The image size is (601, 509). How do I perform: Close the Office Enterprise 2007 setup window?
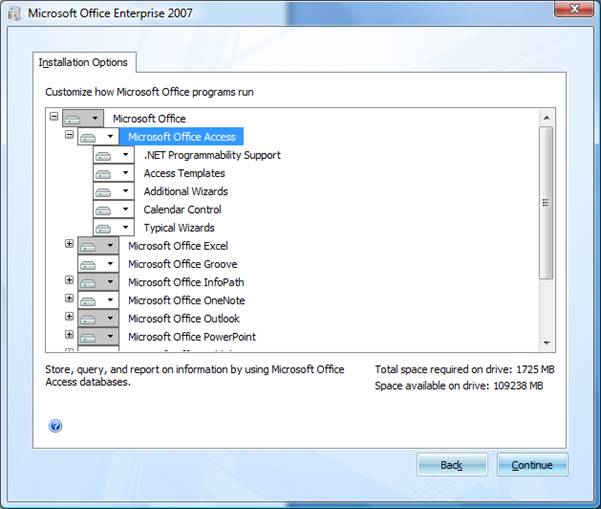coord(574,8)
